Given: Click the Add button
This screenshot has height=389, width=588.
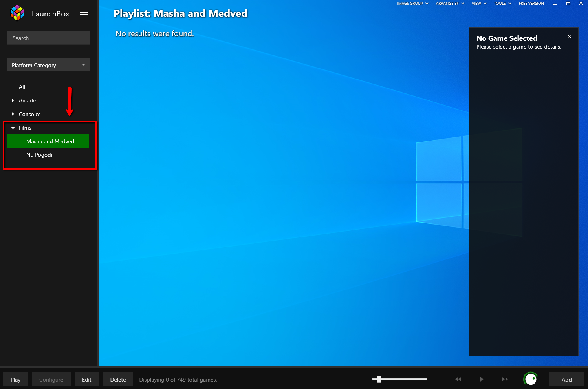Looking at the screenshot, I should [566, 380].
